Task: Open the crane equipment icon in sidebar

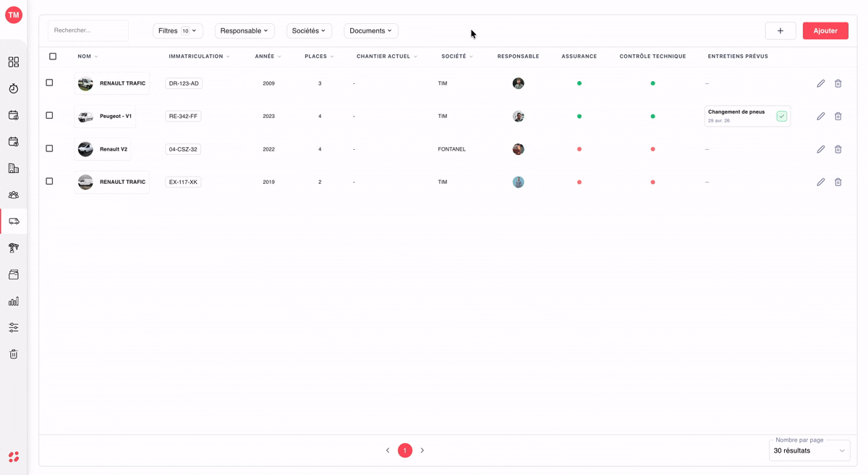Action: [14, 248]
